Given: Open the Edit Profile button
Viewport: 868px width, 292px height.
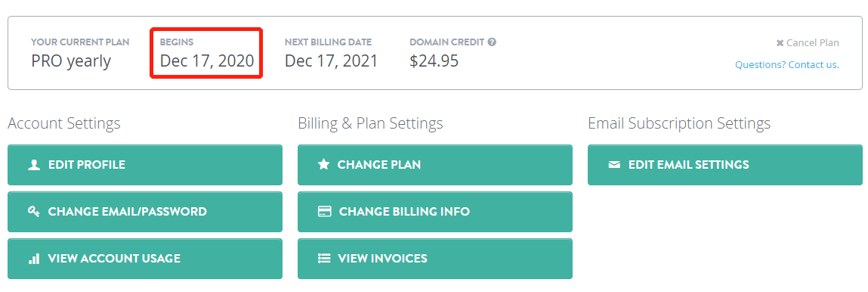Looking at the screenshot, I should (x=145, y=165).
